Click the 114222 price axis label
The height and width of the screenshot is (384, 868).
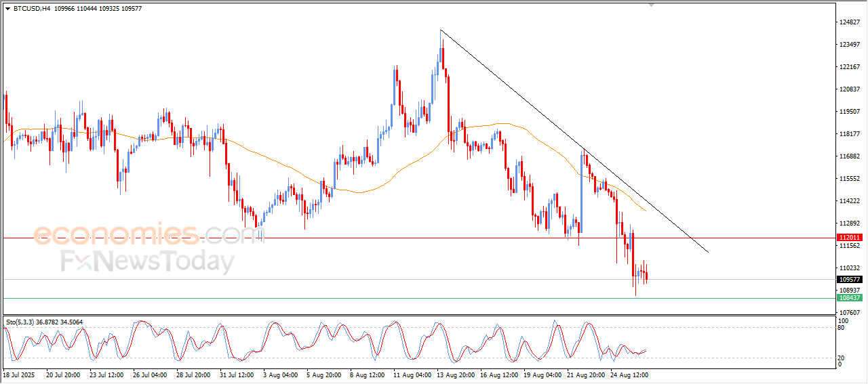coord(850,201)
